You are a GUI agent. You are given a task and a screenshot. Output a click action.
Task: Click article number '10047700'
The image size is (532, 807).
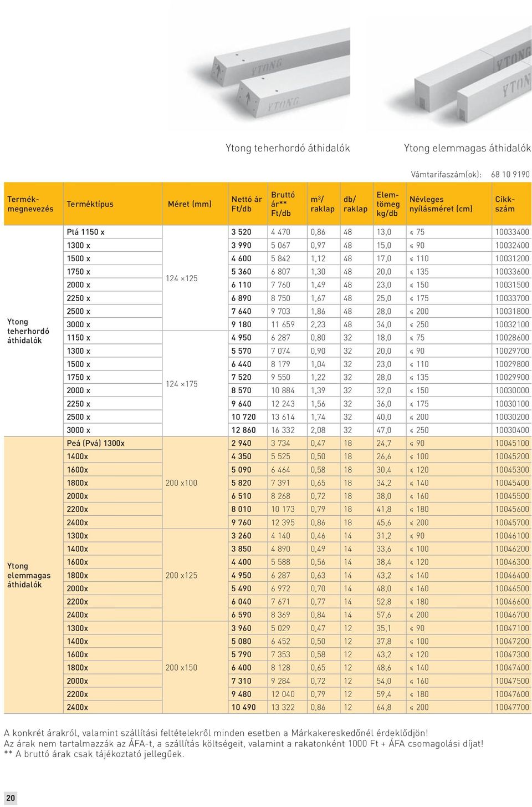click(x=512, y=707)
